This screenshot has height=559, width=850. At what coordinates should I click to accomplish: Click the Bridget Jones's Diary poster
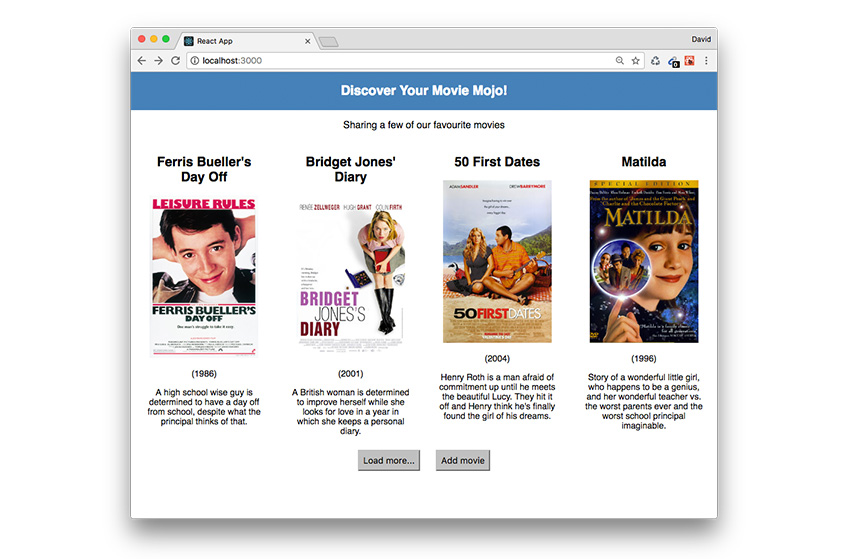point(351,277)
